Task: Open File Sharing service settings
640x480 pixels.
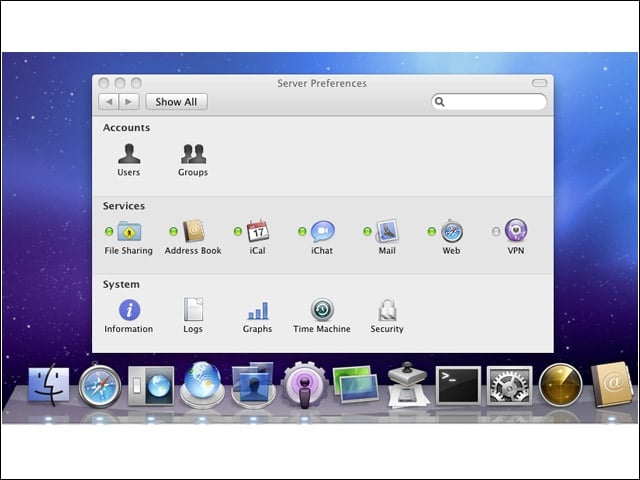Action: click(x=129, y=238)
